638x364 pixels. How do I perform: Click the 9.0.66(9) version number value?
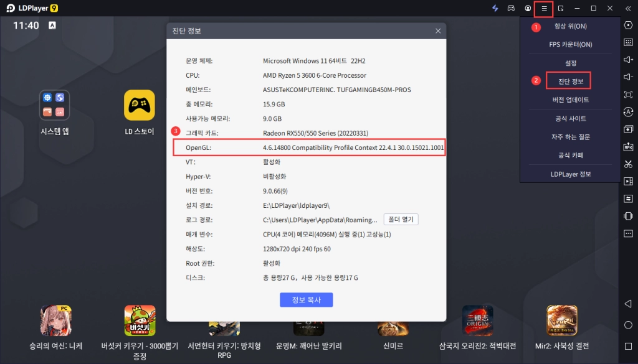(x=275, y=191)
